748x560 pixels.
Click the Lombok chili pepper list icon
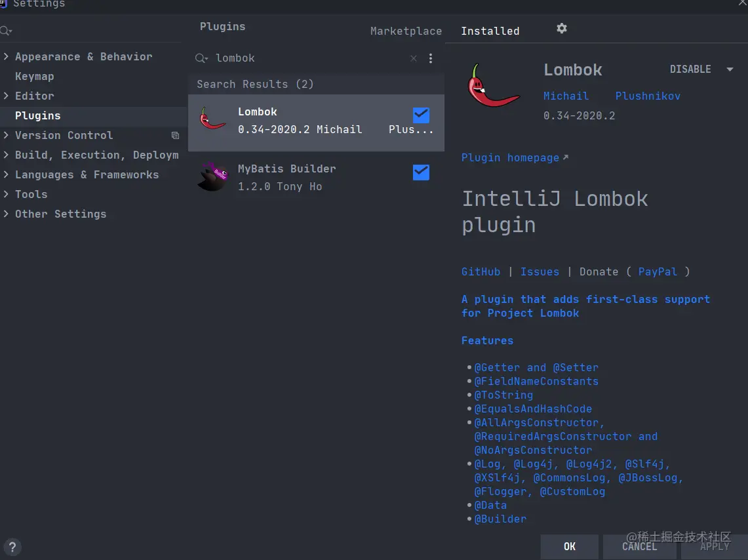pos(212,118)
